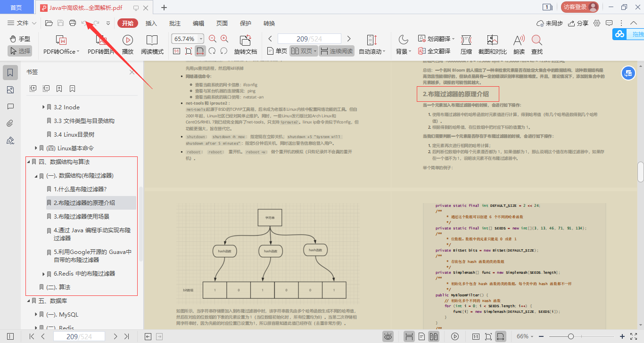Image resolution: width=644 pixels, height=343 pixels.
Task: Open the signature sidebar panel
Action: click(10, 140)
